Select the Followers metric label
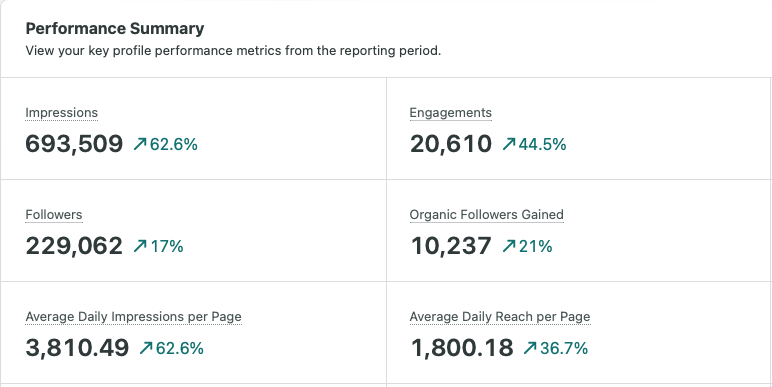The height and width of the screenshot is (387, 772). pyautogui.click(x=54, y=215)
